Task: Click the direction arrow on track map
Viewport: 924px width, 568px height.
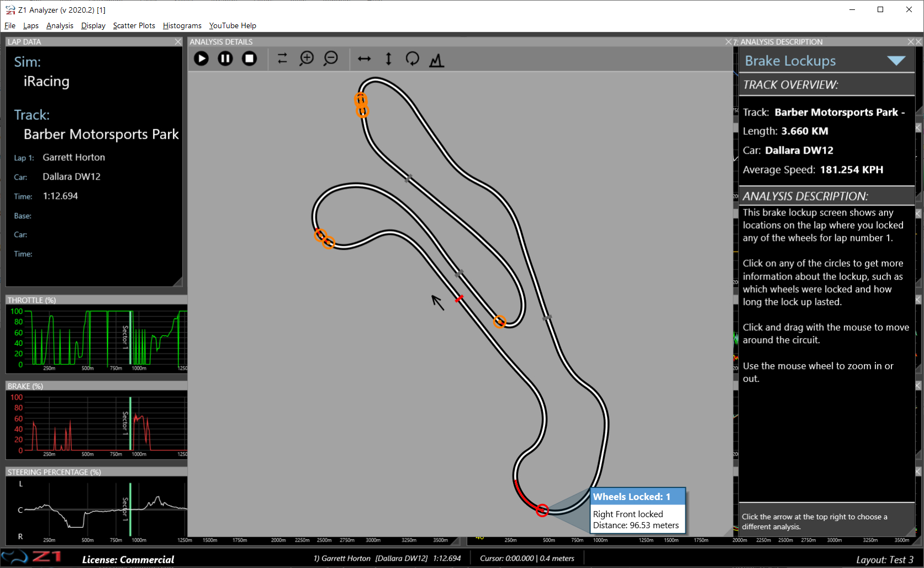Action: click(x=438, y=302)
